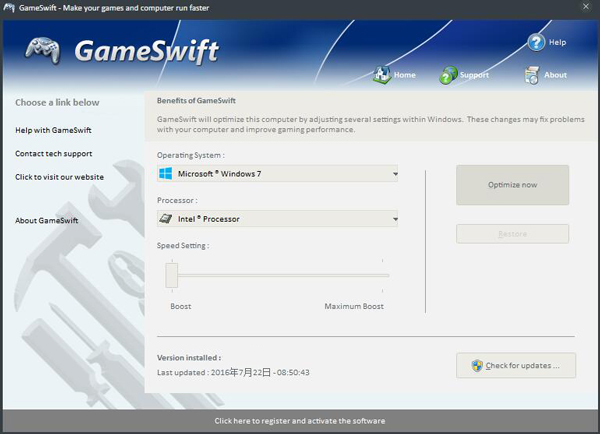Click the Speed Setting slider handle

tap(171, 275)
